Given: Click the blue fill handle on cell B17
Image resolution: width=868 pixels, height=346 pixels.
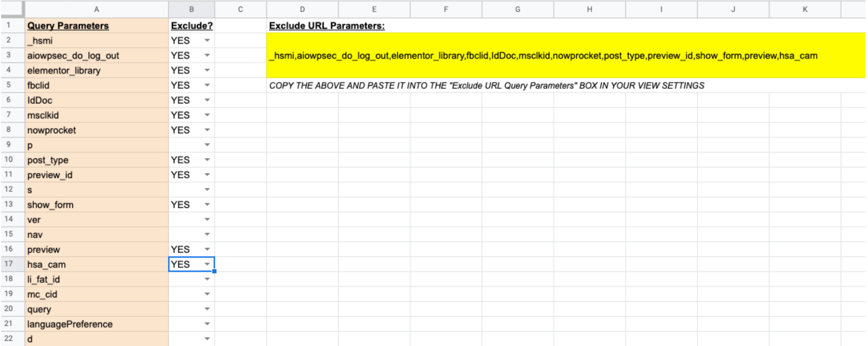Looking at the screenshot, I should (214, 271).
